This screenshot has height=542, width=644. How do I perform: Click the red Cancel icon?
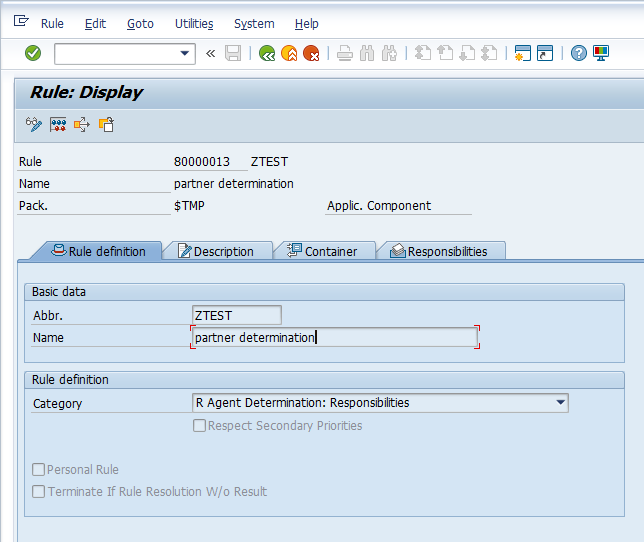click(x=311, y=53)
